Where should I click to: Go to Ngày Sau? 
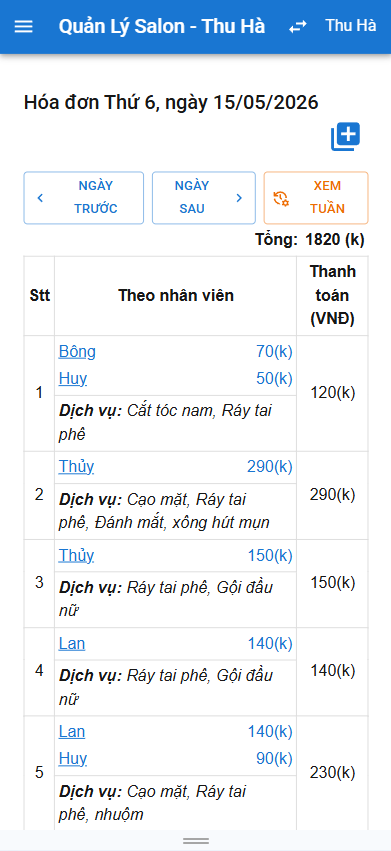(204, 198)
